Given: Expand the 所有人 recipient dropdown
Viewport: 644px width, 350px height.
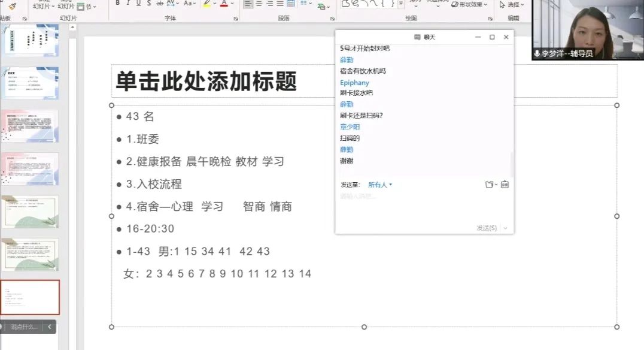Looking at the screenshot, I should tap(381, 185).
